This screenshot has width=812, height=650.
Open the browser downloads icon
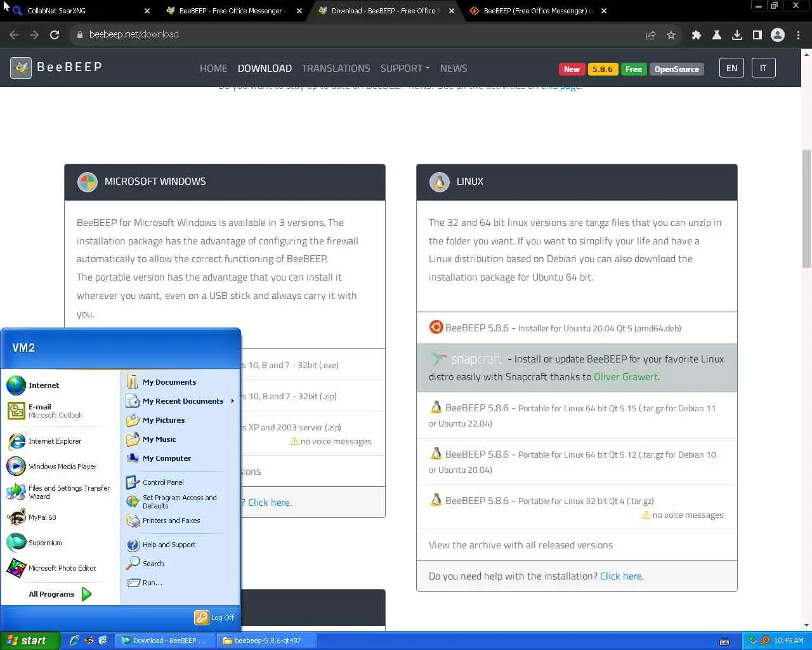pyautogui.click(x=737, y=35)
